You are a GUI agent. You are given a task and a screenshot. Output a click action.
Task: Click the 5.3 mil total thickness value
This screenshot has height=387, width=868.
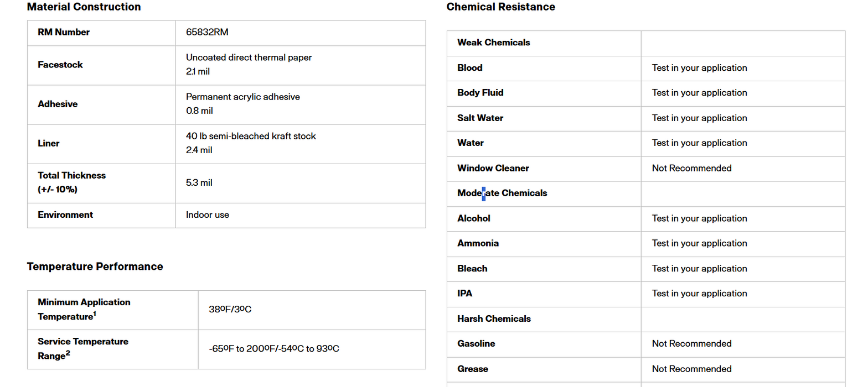[x=199, y=183]
